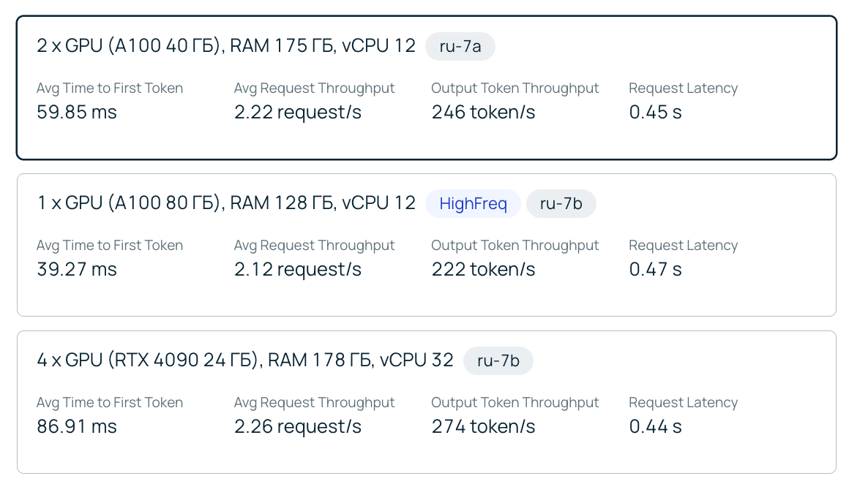The width and height of the screenshot is (868, 484).
Task: Click the 39.27 ms value
Action: (76, 269)
